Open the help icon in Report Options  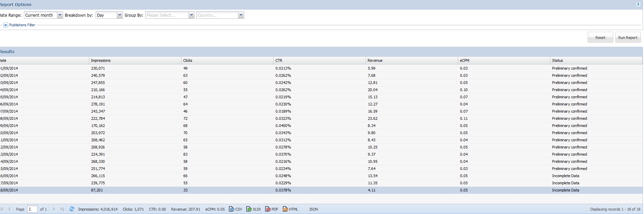[638, 5]
